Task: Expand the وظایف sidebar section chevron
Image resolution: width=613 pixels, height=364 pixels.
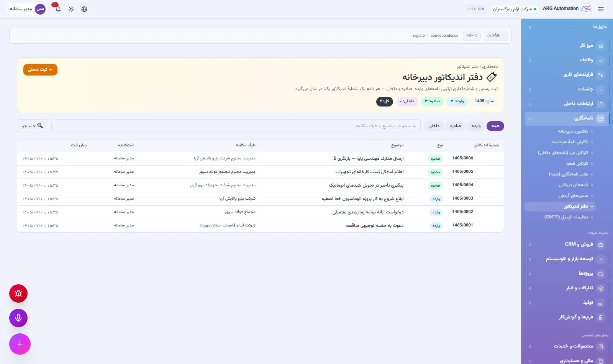Action: click(x=530, y=61)
